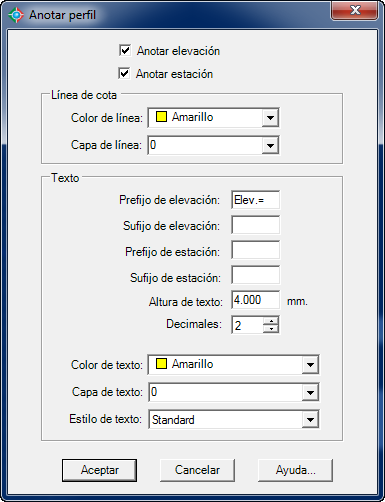Viewport: 385px width, 502px height.
Task: Expand the Capa de texto combo box
Action: (234, 392)
